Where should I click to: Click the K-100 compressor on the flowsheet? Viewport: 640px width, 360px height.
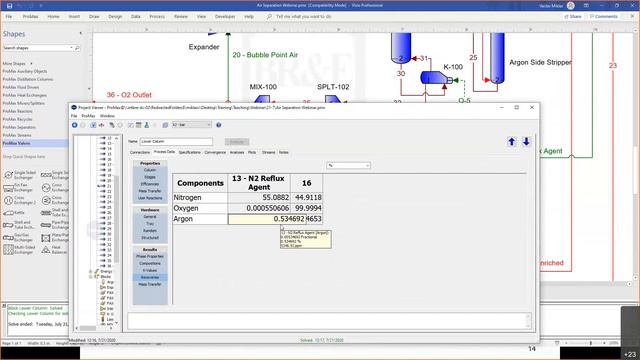pyautogui.click(x=436, y=78)
